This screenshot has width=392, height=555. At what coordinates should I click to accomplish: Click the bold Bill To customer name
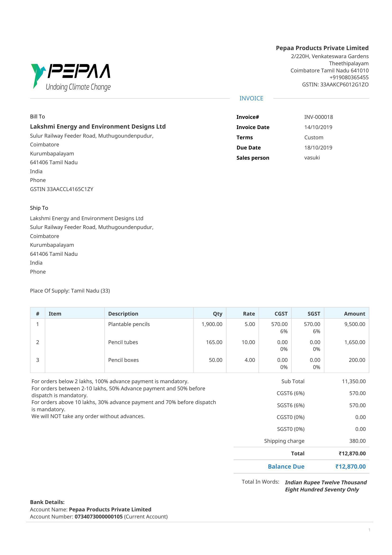[x=97, y=126]
